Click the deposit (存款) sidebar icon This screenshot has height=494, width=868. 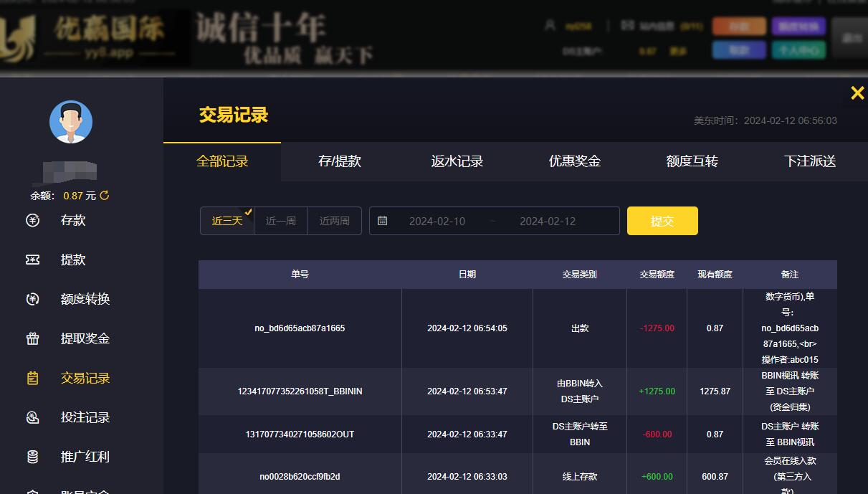point(32,220)
